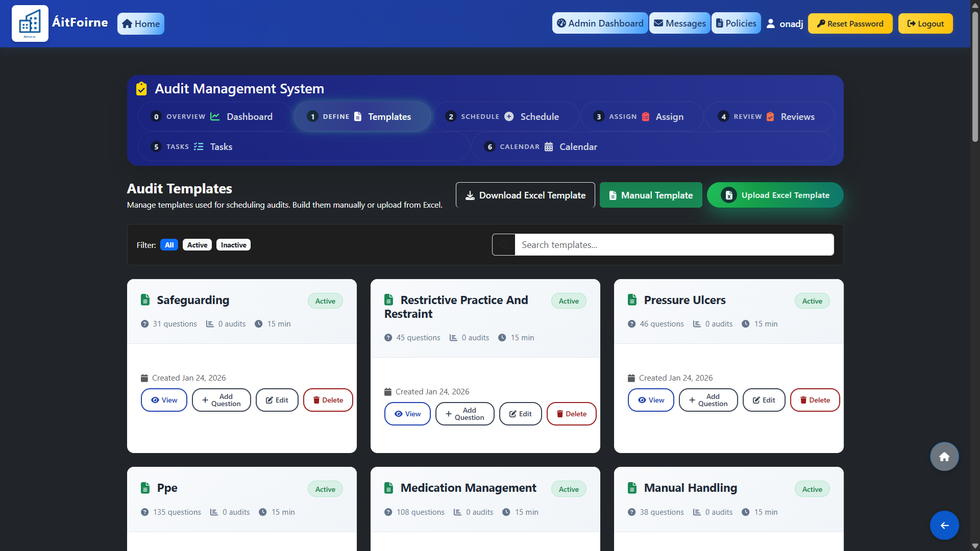The width and height of the screenshot is (980, 551).
Task: Click the Calendar grid icon in step 6
Action: coord(548,146)
